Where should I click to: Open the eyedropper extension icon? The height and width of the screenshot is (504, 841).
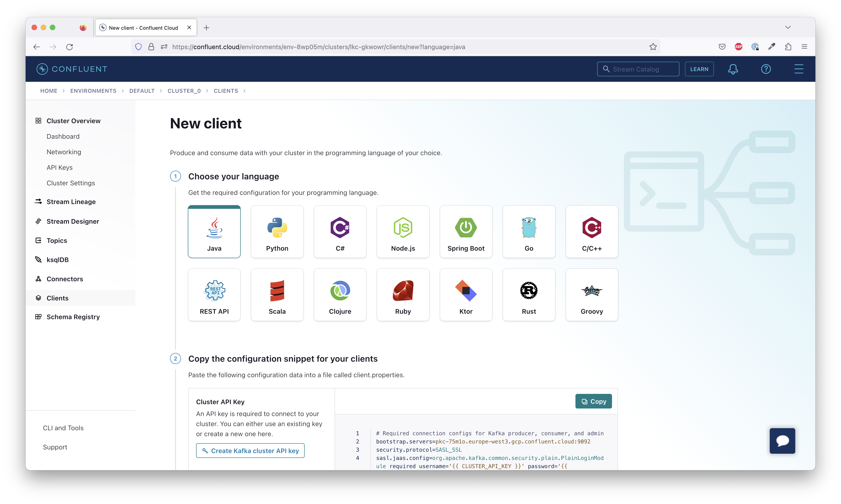pos(771,47)
